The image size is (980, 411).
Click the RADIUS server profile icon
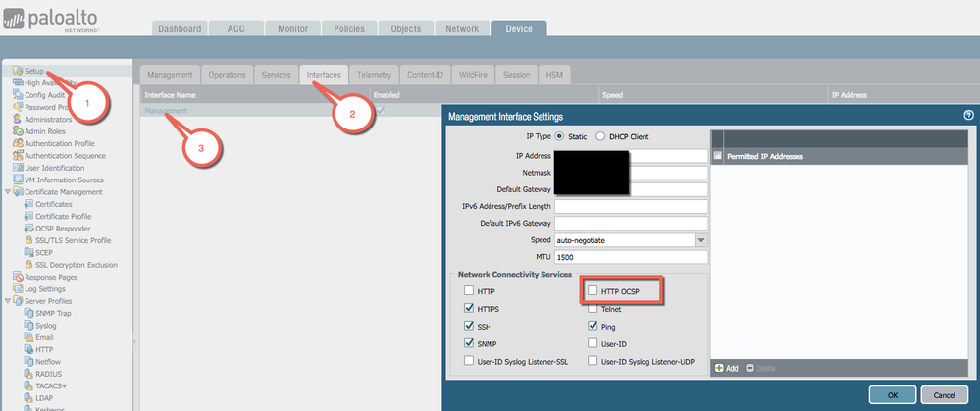(x=28, y=374)
